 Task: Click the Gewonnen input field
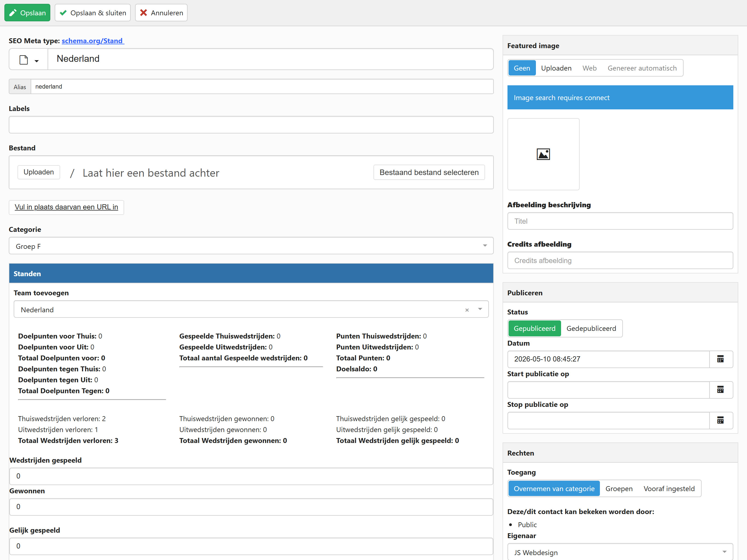tap(251, 507)
